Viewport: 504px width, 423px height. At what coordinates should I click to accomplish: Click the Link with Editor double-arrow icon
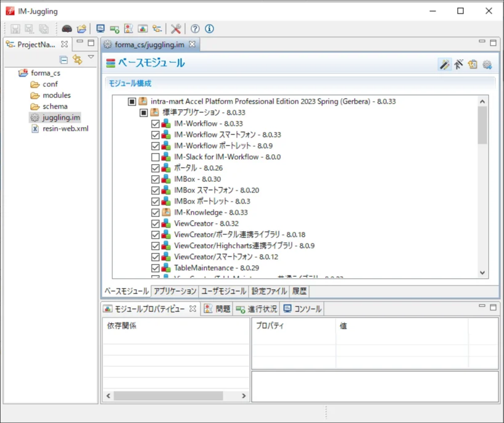(77, 59)
